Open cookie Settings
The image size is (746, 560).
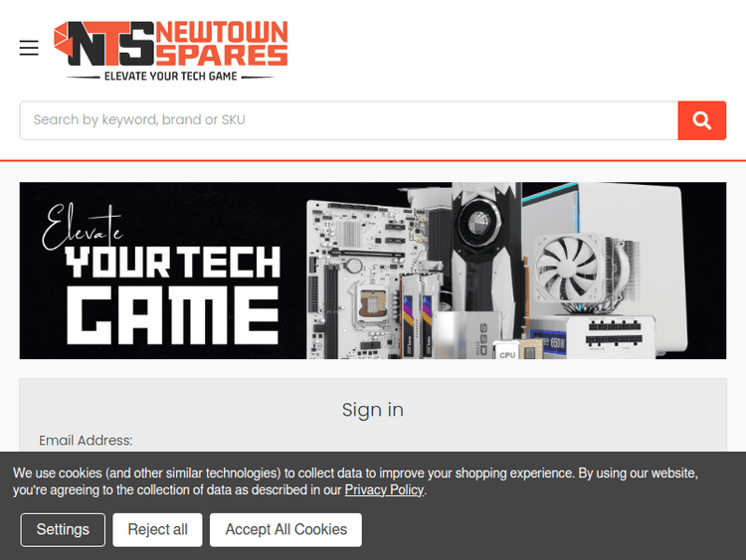tap(63, 529)
